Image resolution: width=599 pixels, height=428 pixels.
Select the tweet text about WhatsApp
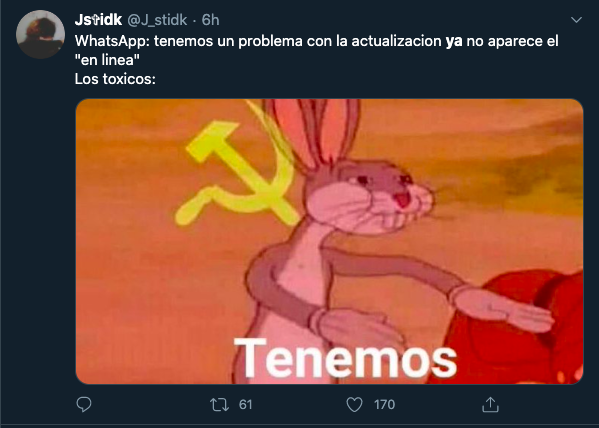pyautogui.click(x=316, y=50)
